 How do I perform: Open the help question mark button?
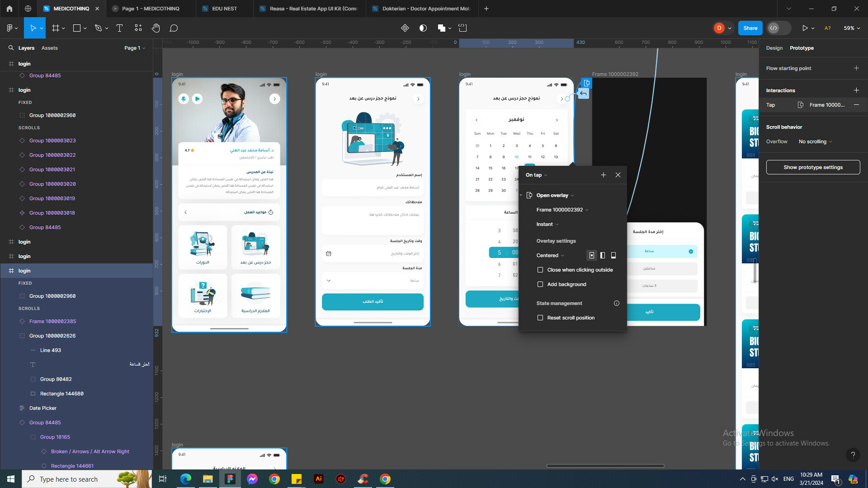[853, 455]
